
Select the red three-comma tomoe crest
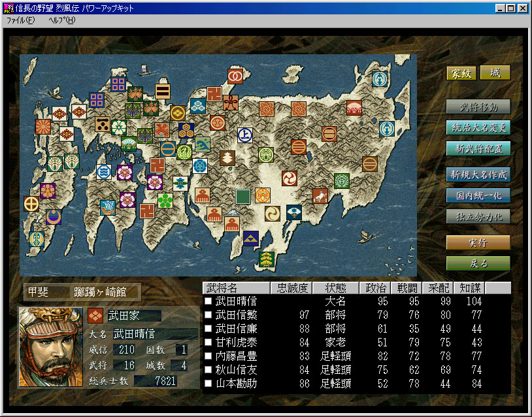290,178
